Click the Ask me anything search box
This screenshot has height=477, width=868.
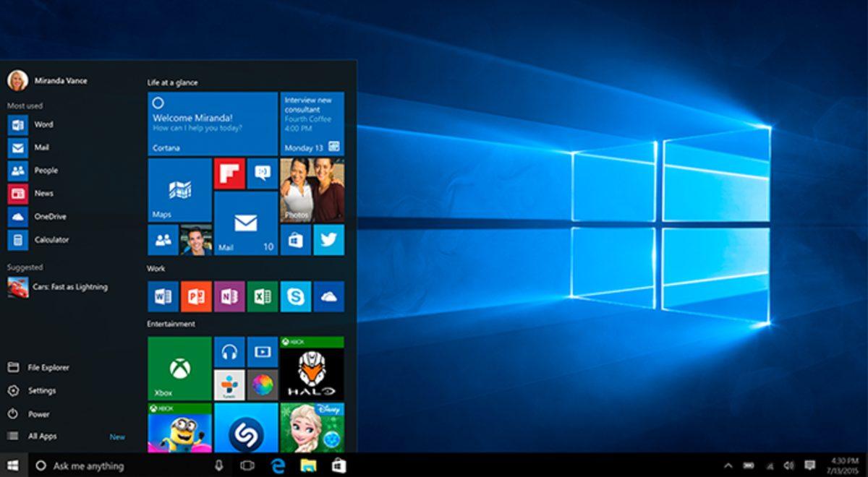(x=109, y=467)
